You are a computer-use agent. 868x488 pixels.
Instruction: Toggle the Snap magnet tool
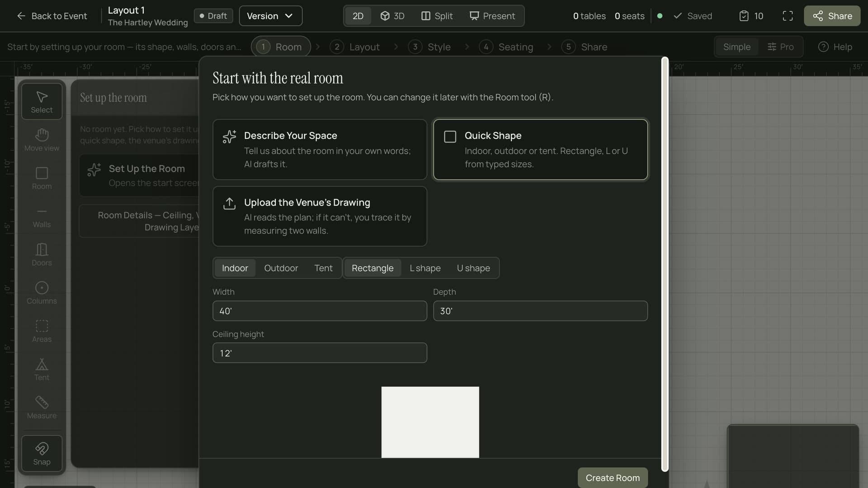[x=42, y=454]
